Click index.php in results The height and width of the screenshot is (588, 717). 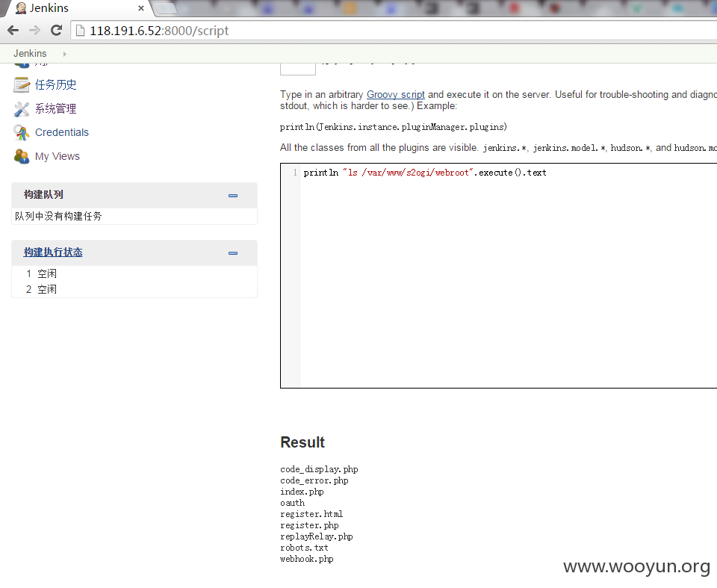coord(302,492)
